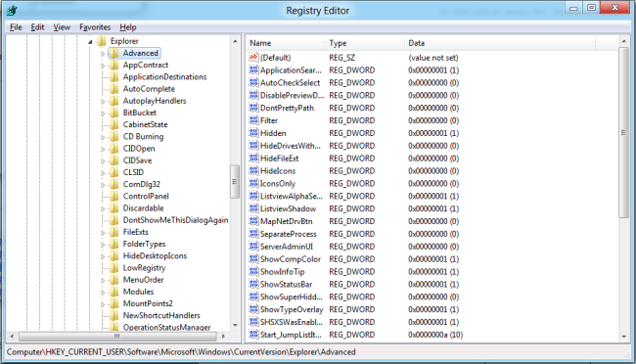Open the Help menu
The height and width of the screenshot is (364, 636).
pyautogui.click(x=128, y=27)
